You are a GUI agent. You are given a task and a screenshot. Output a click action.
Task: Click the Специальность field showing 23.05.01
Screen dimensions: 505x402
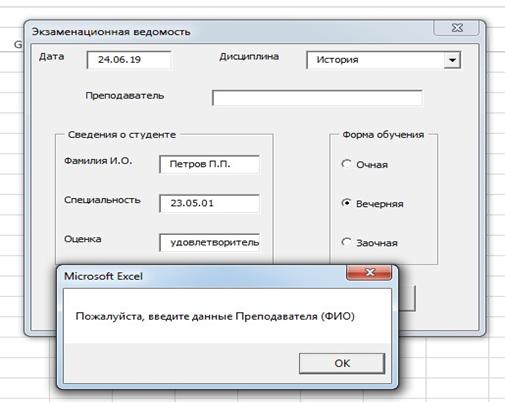tap(210, 203)
